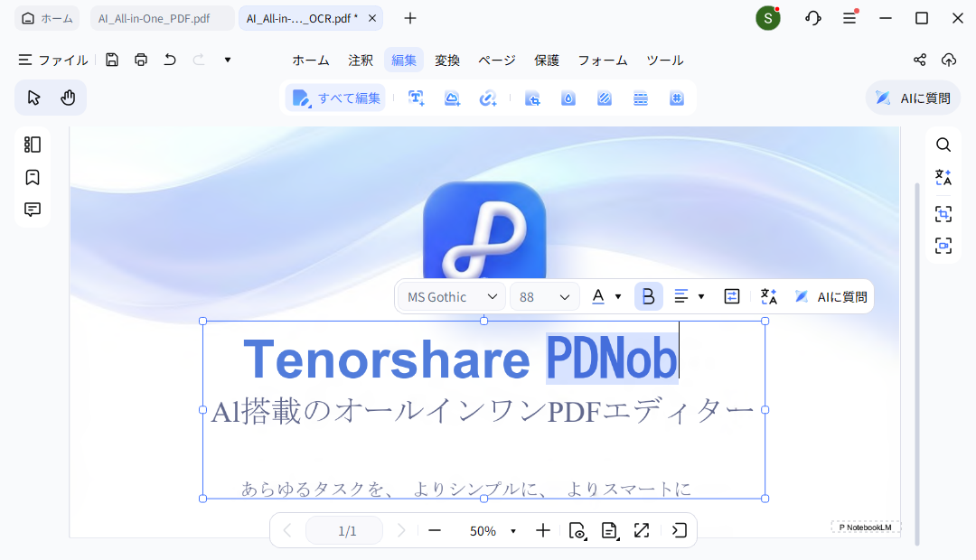Click the background stripes icon

[605, 98]
